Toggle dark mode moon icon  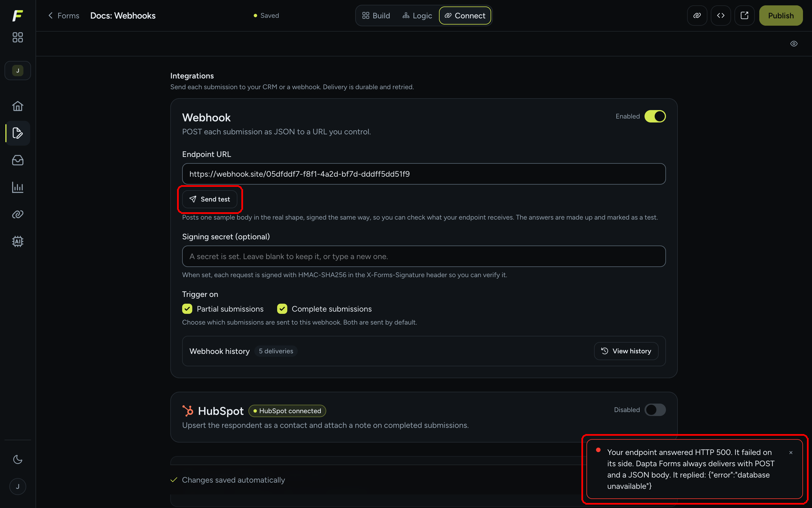(17, 459)
